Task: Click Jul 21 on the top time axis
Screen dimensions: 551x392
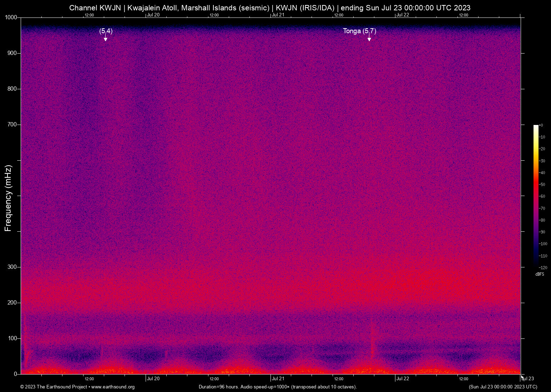Action: [278, 15]
